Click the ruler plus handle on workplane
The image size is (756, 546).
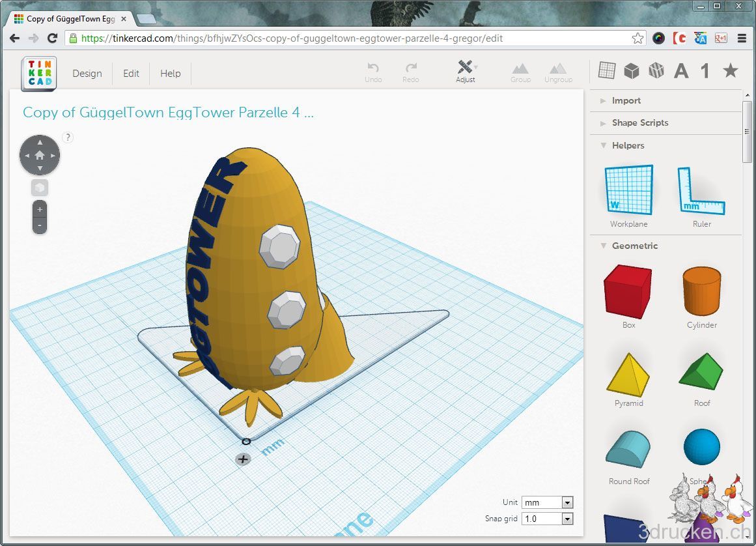(x=243, y=459)
